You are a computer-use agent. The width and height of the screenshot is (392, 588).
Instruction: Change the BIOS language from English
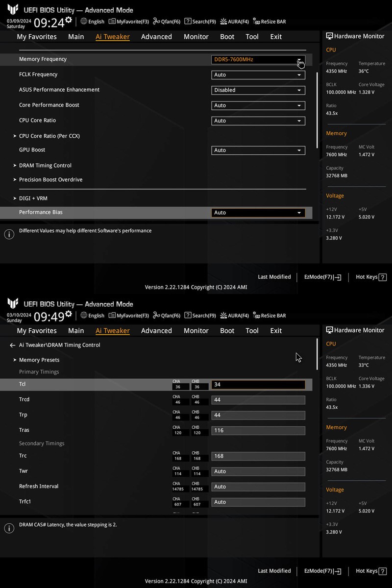[x=92, y=21]
